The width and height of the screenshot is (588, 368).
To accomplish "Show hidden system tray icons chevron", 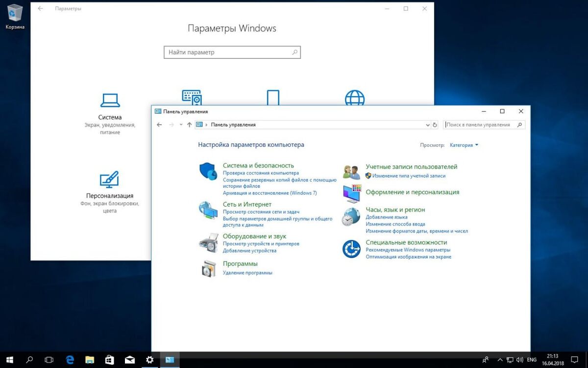I will click(x=499, y=360).
